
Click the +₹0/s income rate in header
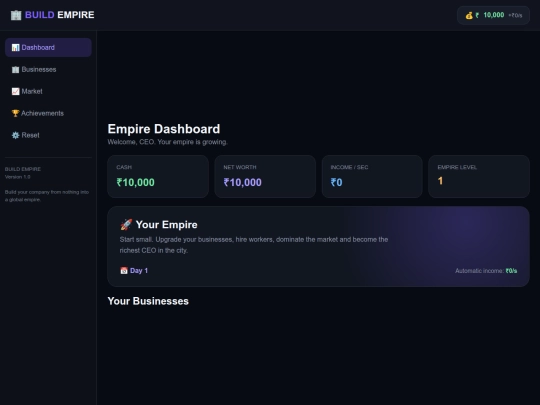(515, 15)
